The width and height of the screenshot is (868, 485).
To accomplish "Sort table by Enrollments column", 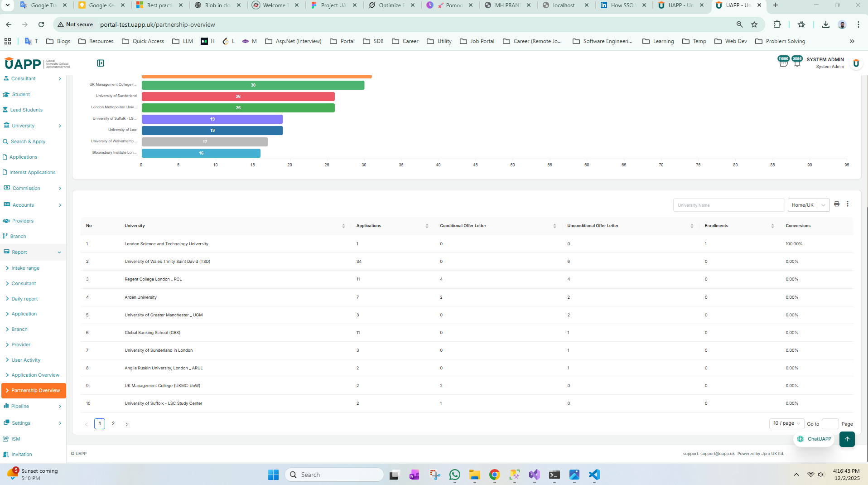I will 772,226.
